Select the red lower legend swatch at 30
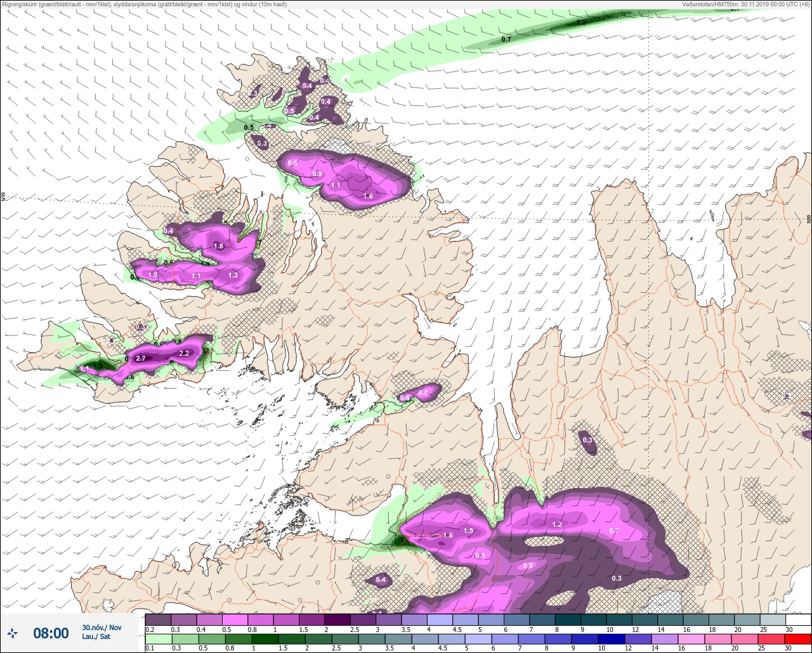This screenshot has height=653, width=812. click(x=798, y=638)
